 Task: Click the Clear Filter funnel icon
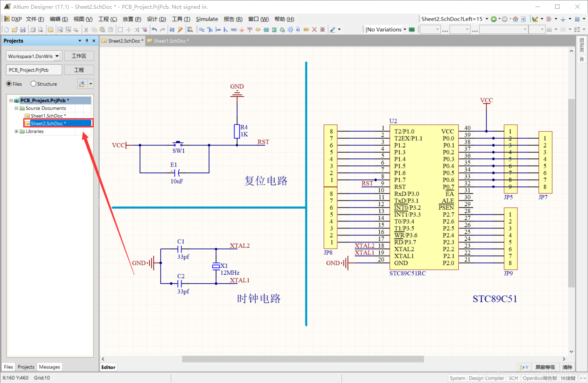tap(144, 29)
